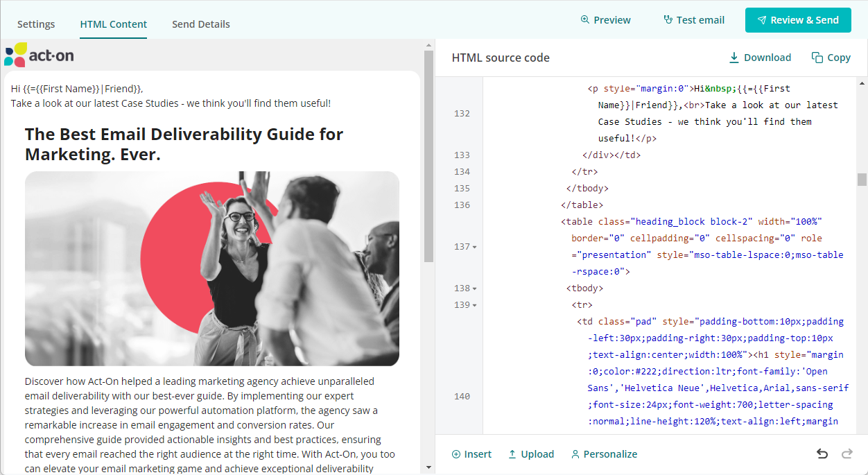Click line number 140 in gutter
The width and height of the screenshot is (868, 475).
[462, 397]
